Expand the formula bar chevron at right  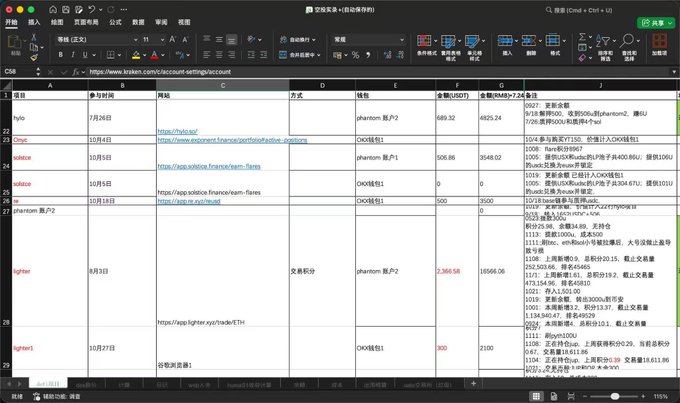coord(674,72)
